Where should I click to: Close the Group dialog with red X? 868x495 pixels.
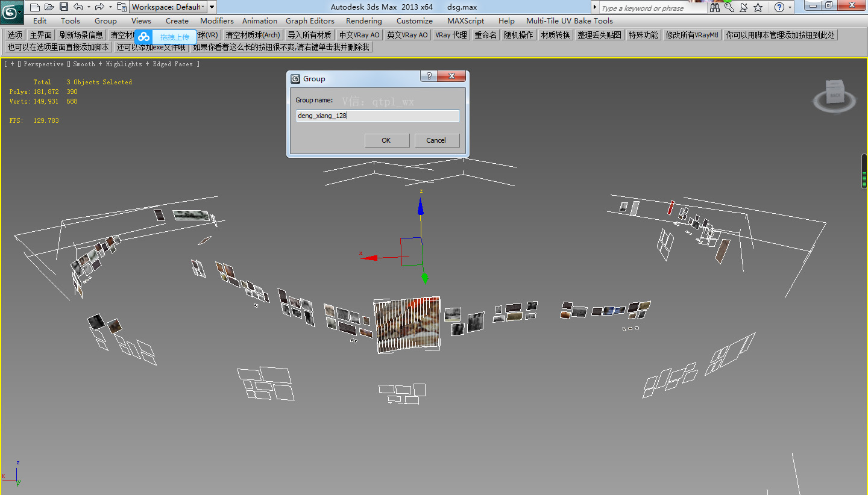(451, 76)
